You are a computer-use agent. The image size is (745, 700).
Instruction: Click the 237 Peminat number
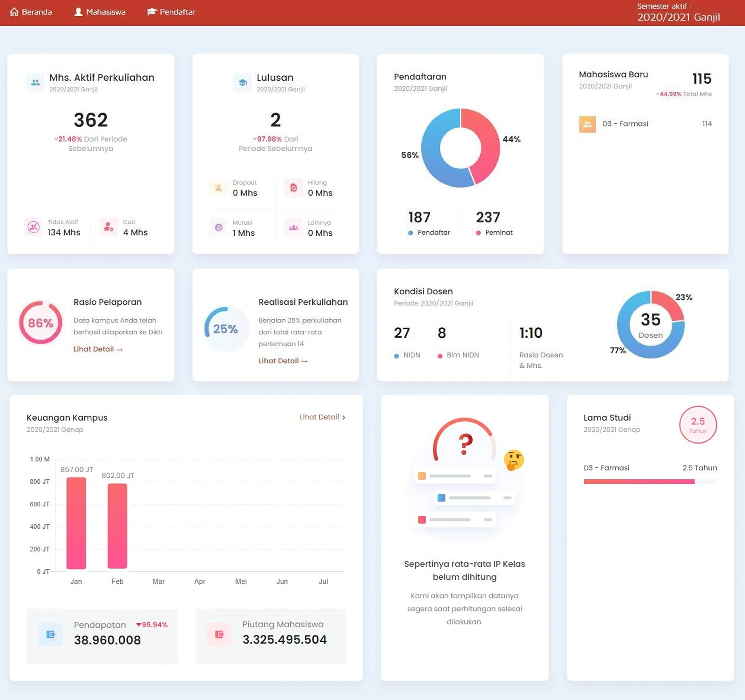tap(488, 217)
